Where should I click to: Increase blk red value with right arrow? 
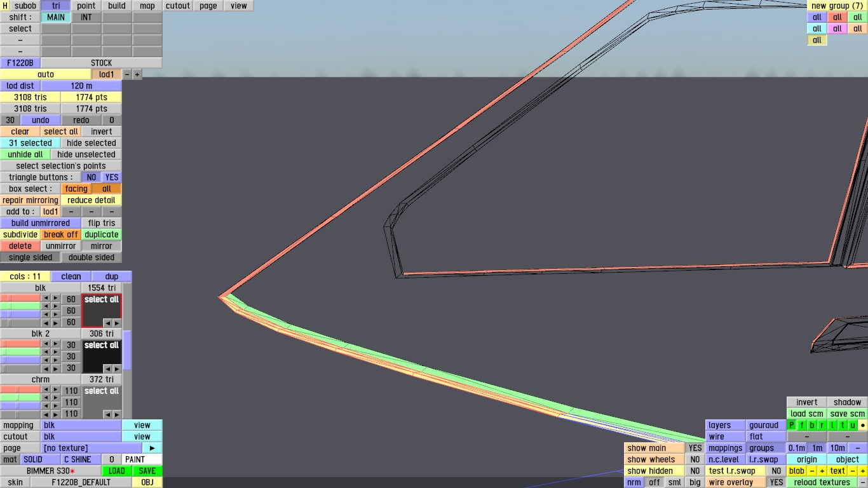55,299
